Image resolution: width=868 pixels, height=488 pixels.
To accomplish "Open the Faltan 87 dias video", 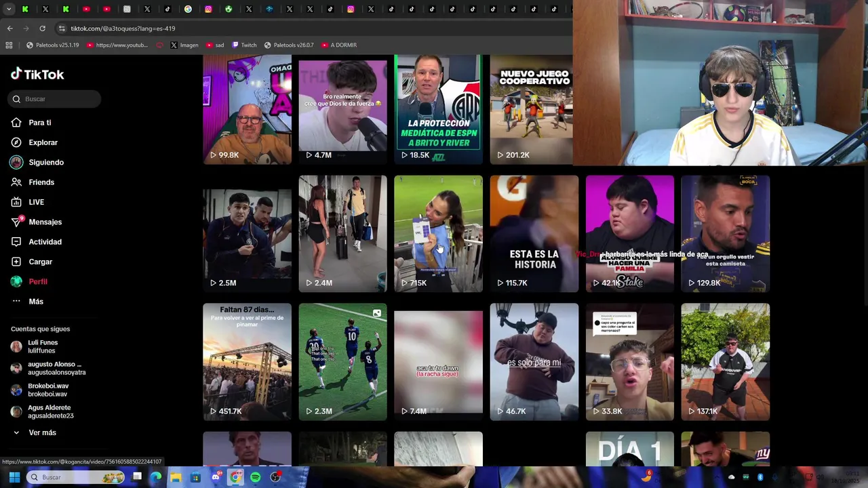I will (x=247, y=362).
